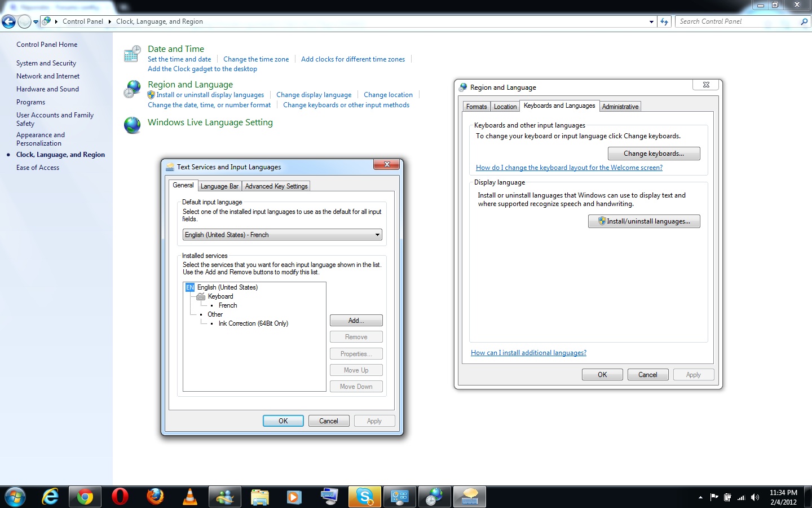Screen dimensions: 812x508
Task: Open the Advanced Key Settings tab
Action: (x=276, y=186)
